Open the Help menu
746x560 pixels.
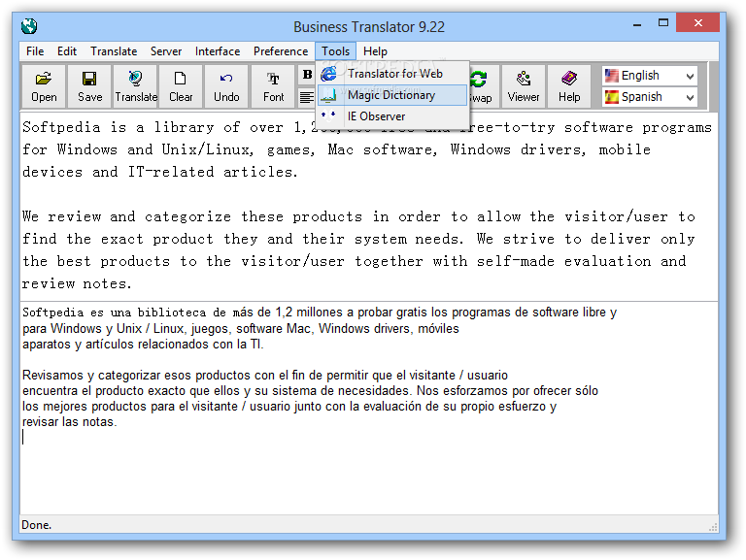375,51
